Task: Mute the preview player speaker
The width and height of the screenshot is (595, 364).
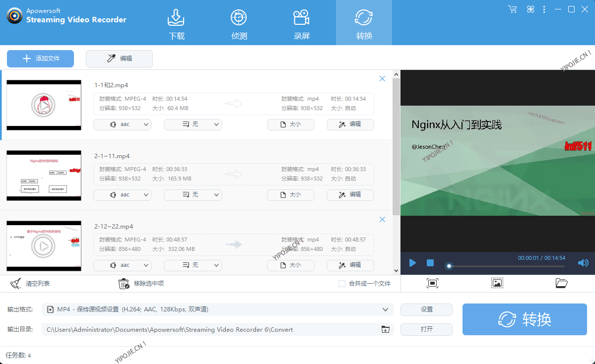Action: coord(583,263)
